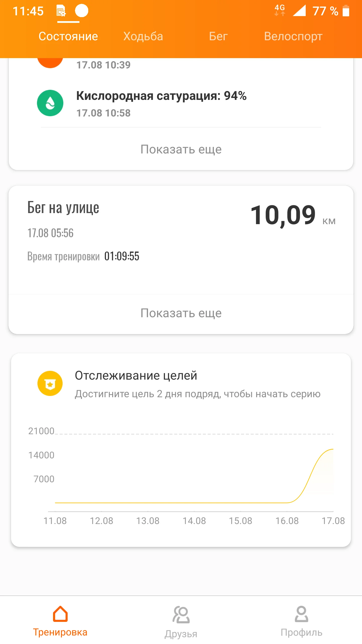362x644 pixels.
Task: Tap the 10,09 км distance value
Action: coord(283,215)
